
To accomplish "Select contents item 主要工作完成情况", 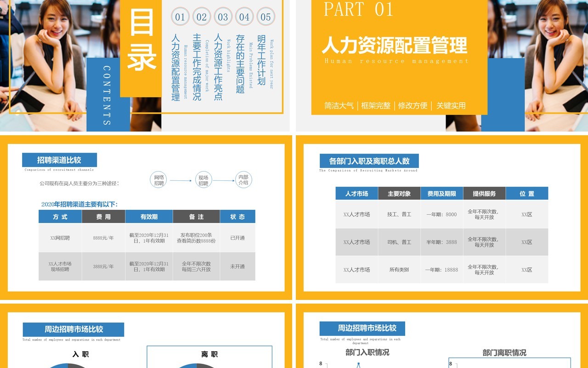I will pos(197,67).
